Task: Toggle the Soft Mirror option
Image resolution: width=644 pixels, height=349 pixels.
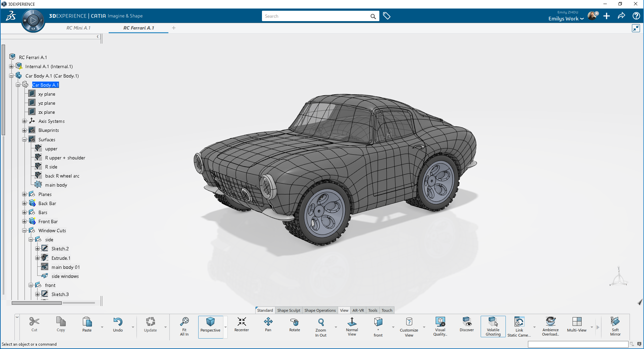Action: (615, 326)
